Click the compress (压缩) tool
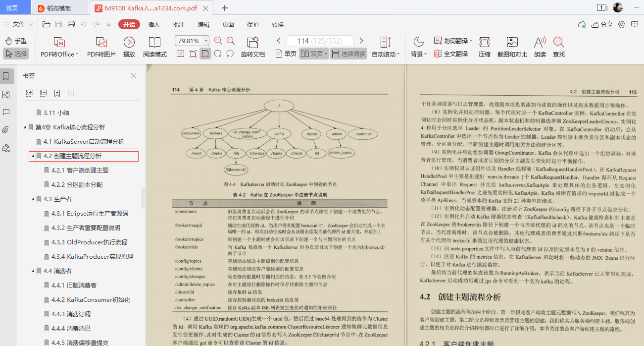Viewport: 644px width, 346px height. [485, 48]
